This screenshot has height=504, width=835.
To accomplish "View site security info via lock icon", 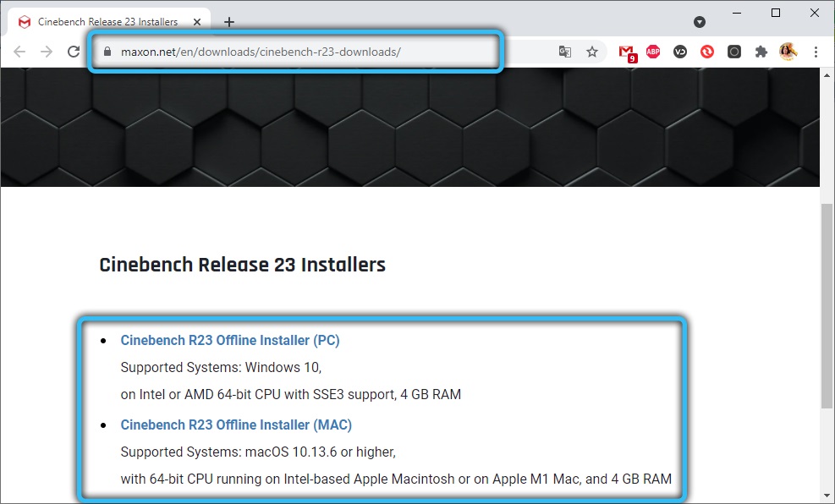I will point(107,52).
